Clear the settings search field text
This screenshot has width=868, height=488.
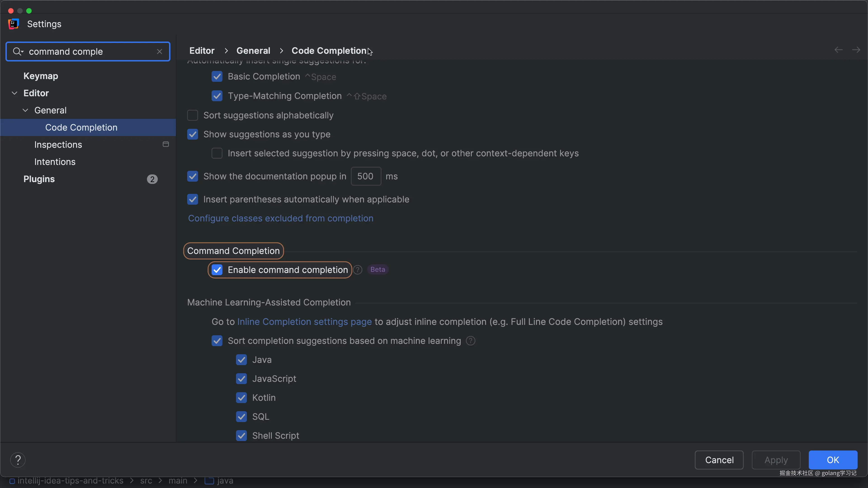point(159,52)
